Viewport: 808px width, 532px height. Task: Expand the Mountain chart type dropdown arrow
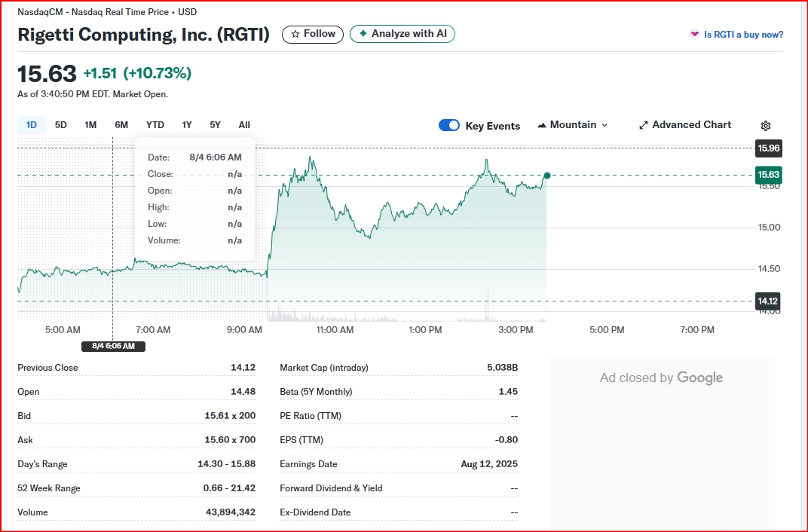[604, 125]
